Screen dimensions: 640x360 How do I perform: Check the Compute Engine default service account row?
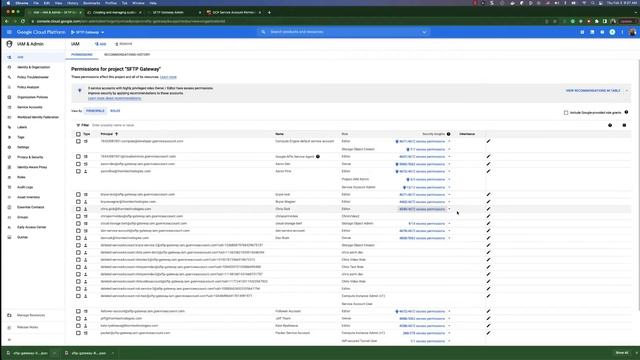(x=78, y=141)
